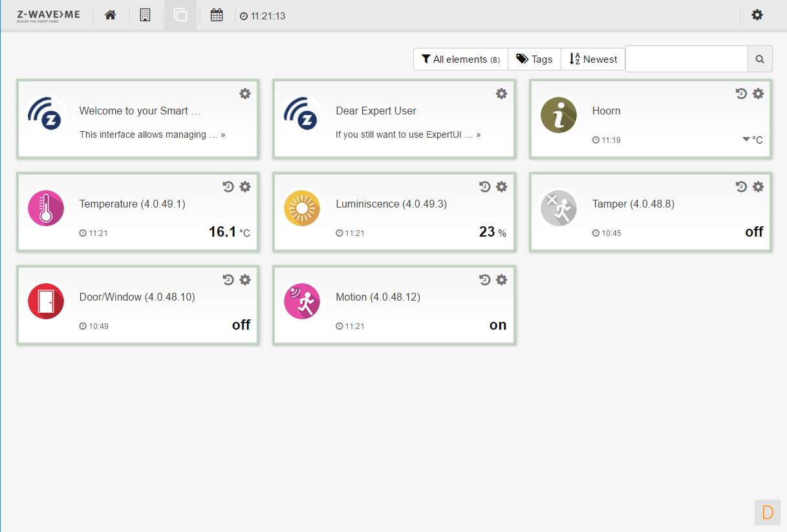Click the Luminiscence sun icon
This screenshot has height=532, width=787.
click(302, 208)
